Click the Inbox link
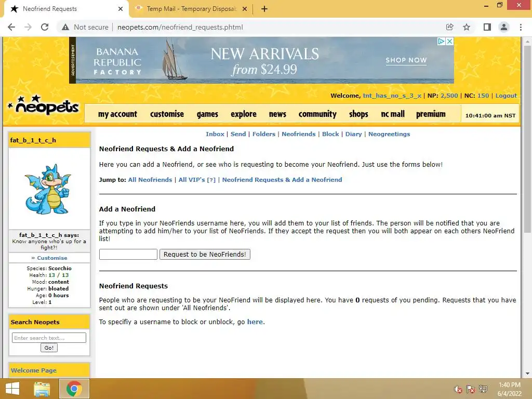Viewport: 532px width, 399px height. coord(215,134)
